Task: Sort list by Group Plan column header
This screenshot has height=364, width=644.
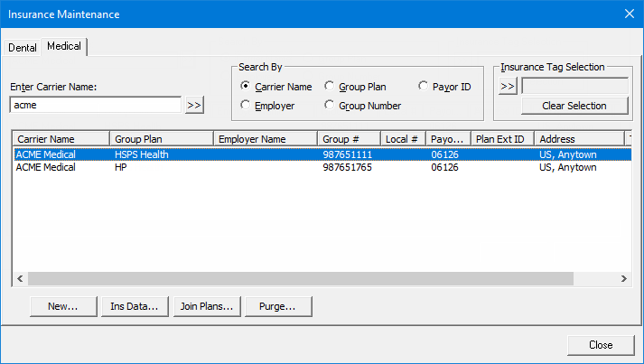Action: point(161,139)
